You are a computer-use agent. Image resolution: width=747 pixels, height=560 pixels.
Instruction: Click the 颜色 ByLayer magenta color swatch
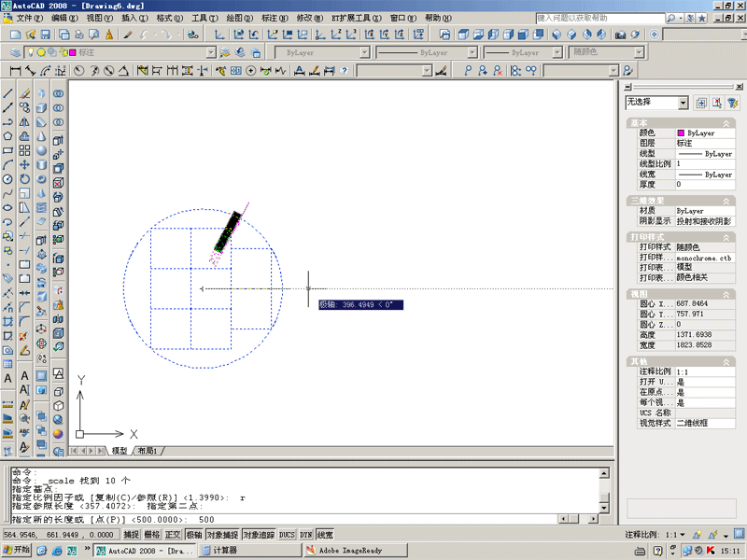[x=681, y=133]
